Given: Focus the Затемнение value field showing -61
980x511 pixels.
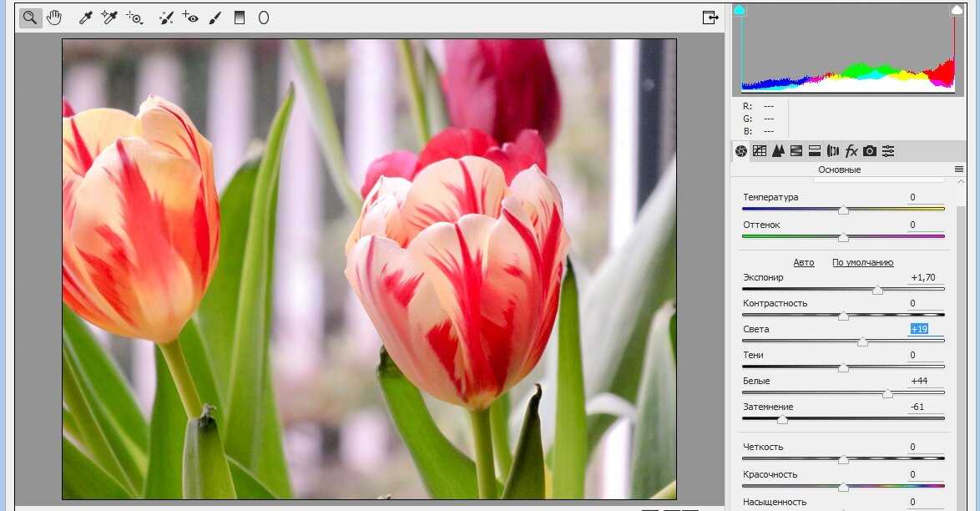Looking at the screenshot, I should (x=926, y=407).
